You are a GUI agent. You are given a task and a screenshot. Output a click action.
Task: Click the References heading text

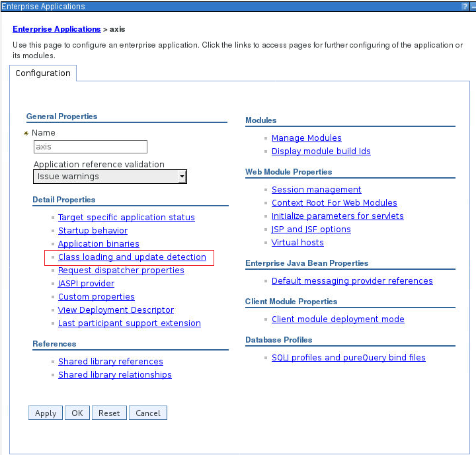54,344
